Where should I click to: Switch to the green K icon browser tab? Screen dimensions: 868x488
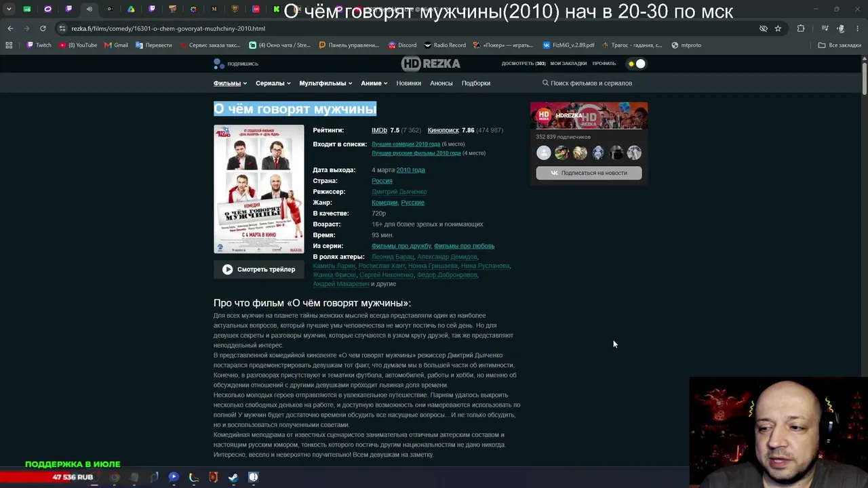point(277,9)
